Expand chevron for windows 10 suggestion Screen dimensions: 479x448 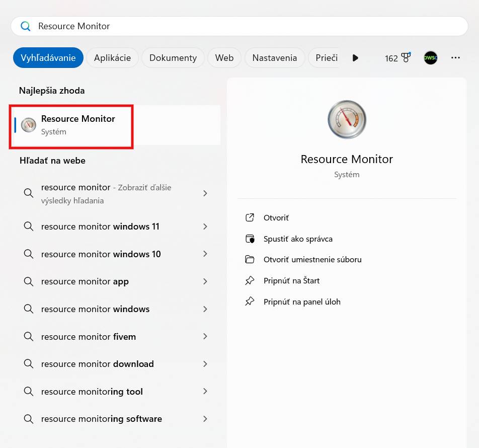(x=205, y=254)
